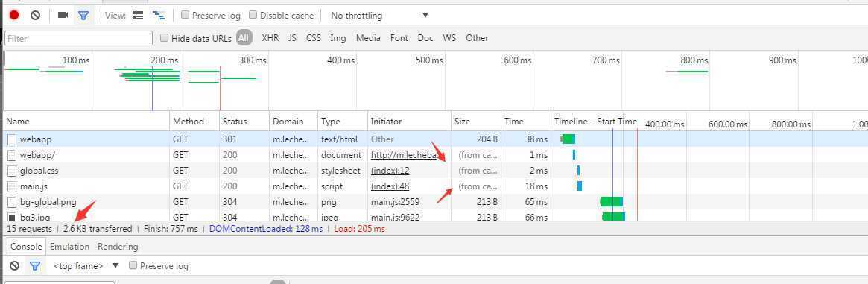The image size is (868, 284).
Task: Click image icon beside bg3.jpg row
Action: pyautogui.click(x=12, y=218)
